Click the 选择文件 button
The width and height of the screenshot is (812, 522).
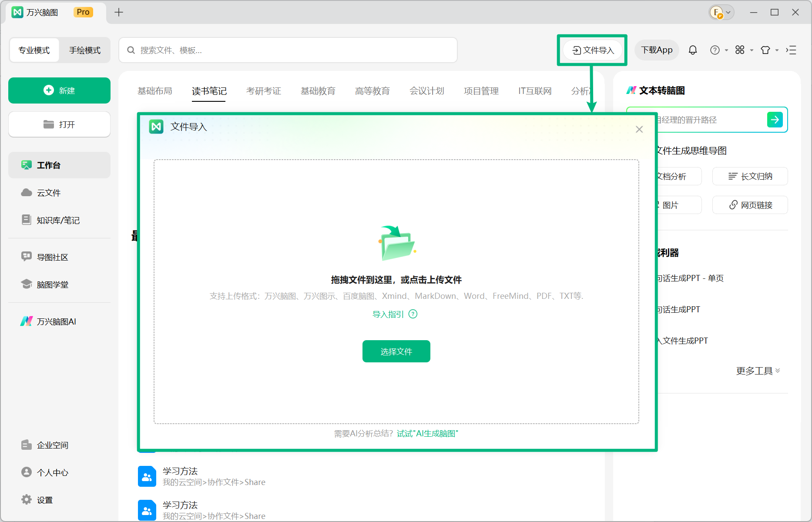pos(396,351)
